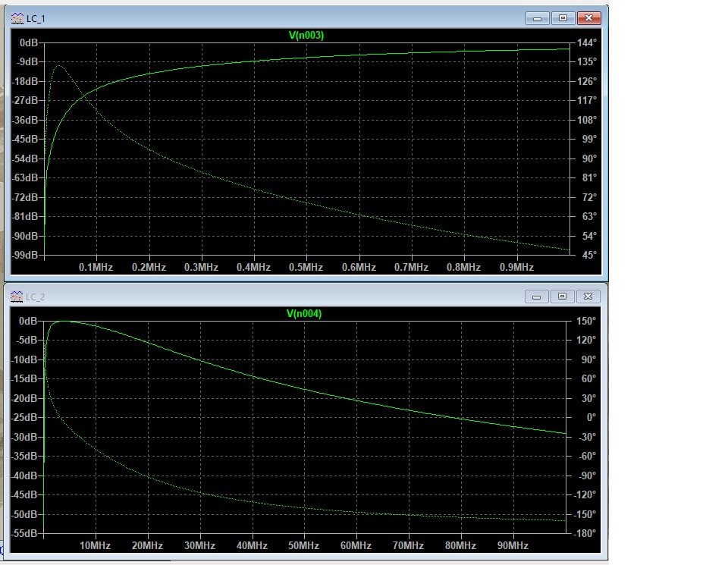Maximize the LC_2 plot window
728x565 pixels.
[x=562, y=297]
